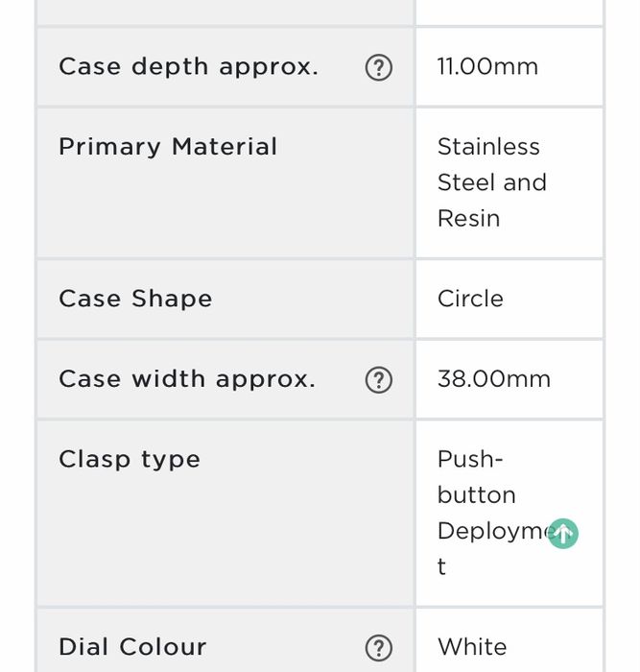Select the "Dial Colour" label
The height and width of the screenshot is (672, 640).
pos(132,647)
